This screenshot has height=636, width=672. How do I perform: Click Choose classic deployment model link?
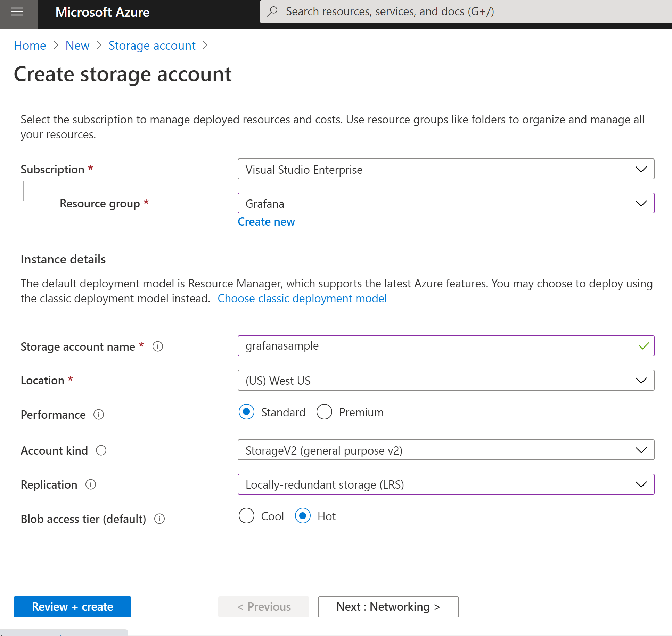(302, 299)
